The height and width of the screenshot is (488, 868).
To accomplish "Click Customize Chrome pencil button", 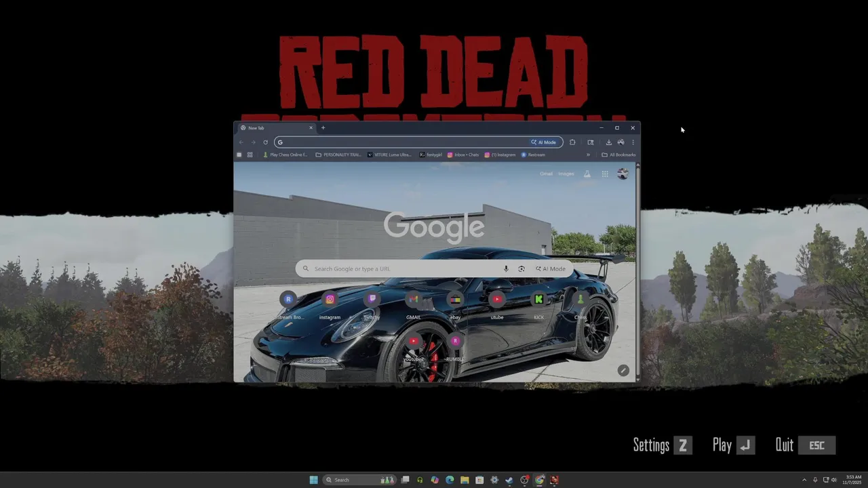I will (x=623, y=370).
